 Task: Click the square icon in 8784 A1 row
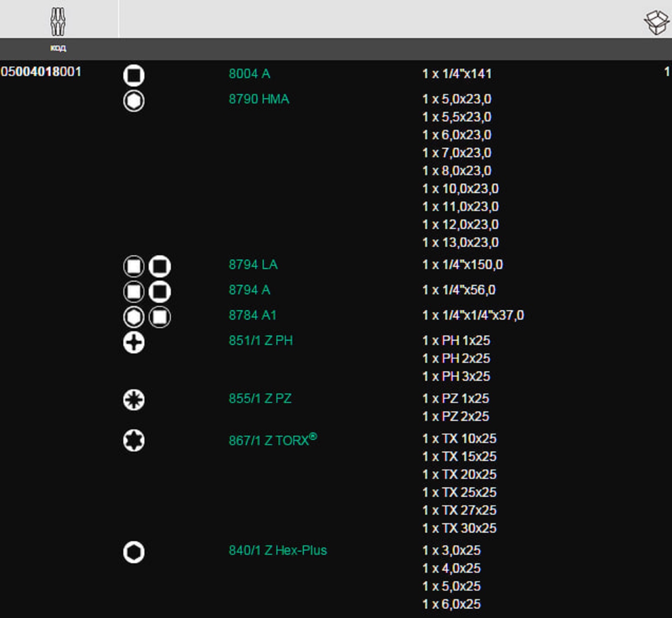[160, 317]
